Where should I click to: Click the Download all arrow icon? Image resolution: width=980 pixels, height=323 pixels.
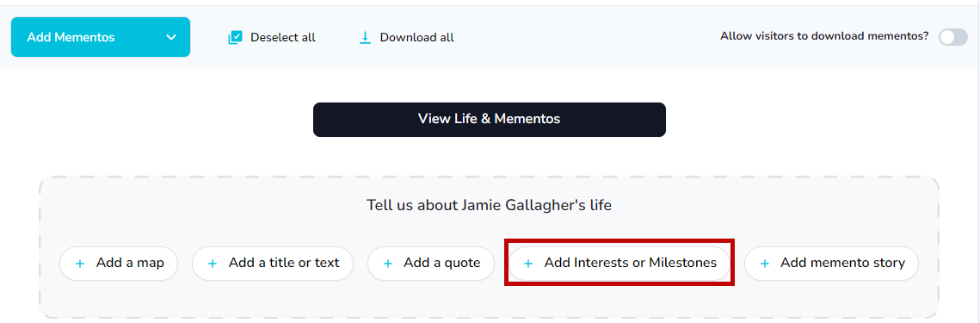365,38
